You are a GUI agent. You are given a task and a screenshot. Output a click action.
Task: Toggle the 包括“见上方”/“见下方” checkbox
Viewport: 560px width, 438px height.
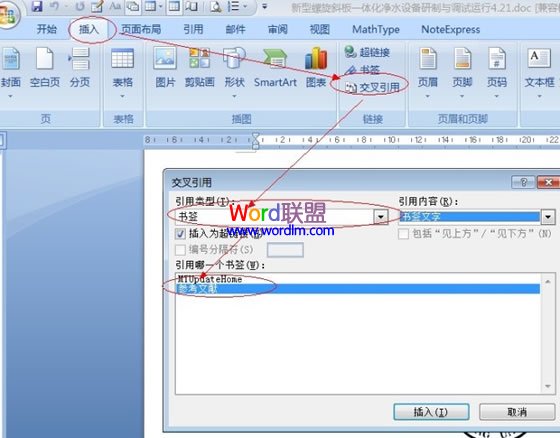(404, 234)
